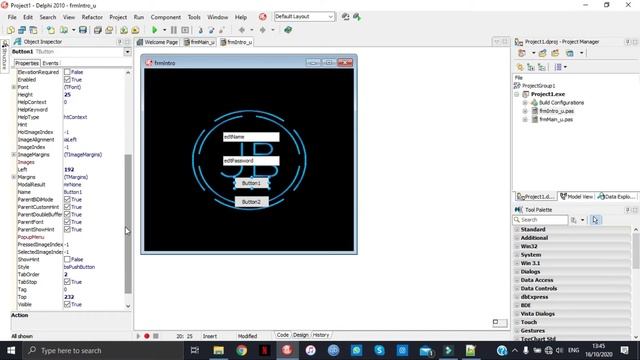640x360 pixels.
Task: Click the Set Debug Desktop icon
Action: click(x=357, y=17)
